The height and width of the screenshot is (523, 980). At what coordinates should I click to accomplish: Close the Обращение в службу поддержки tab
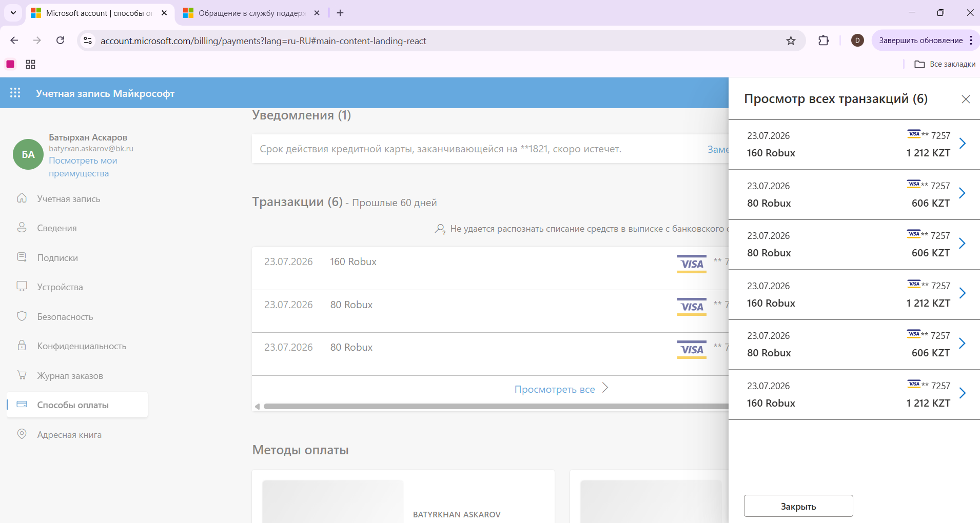click(x=317, y=13)
